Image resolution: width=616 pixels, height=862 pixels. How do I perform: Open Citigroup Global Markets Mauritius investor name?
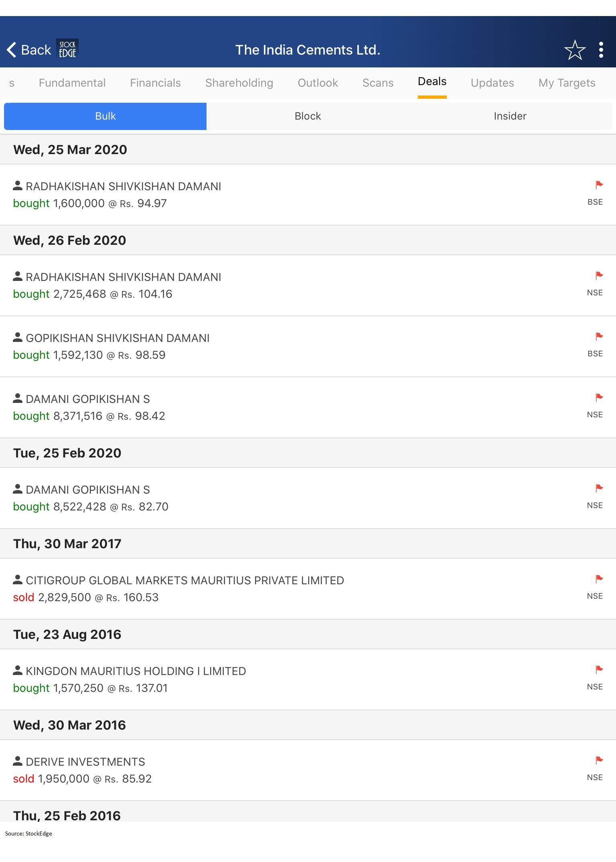pyautogui.click(x=185, y=581)
